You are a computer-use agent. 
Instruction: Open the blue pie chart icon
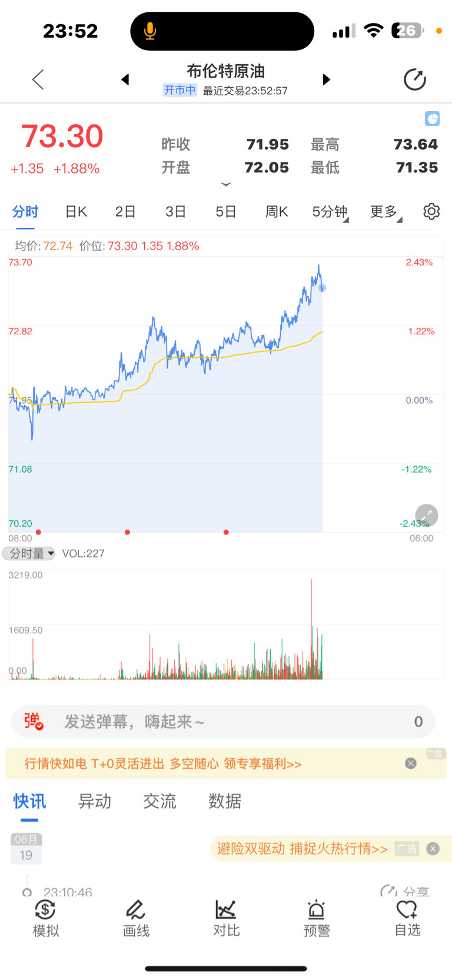tap(432, 119)
